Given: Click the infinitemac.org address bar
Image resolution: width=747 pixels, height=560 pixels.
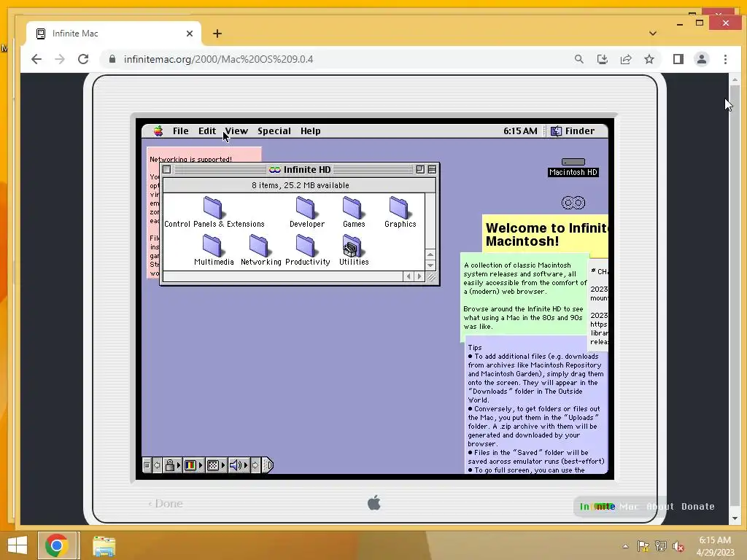Looking at the screenshot, I should coord(333,59).
